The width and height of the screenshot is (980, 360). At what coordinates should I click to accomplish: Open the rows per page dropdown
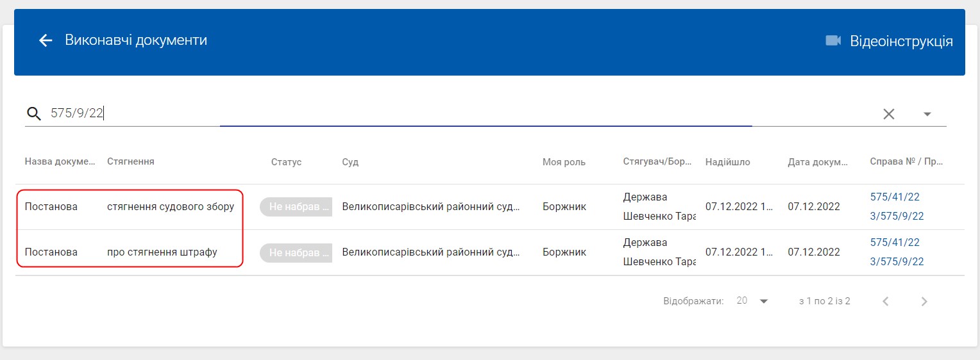pyautogui.click(x=752, y=300)
